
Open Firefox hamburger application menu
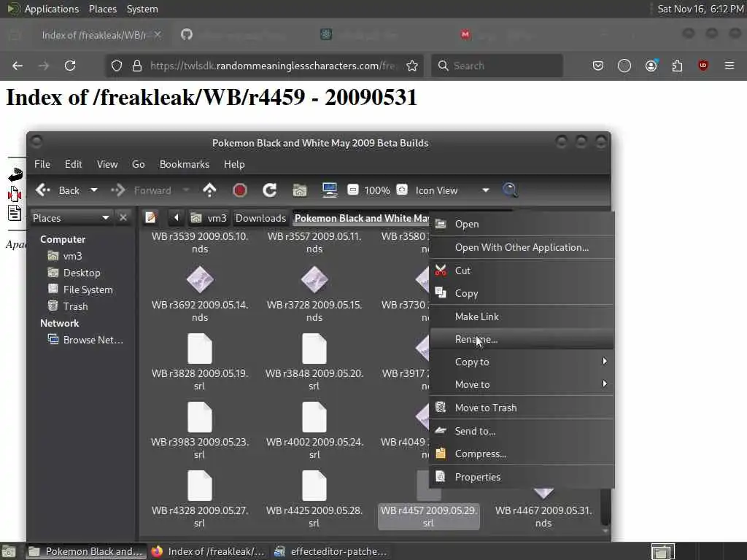(x=729, y=65)
